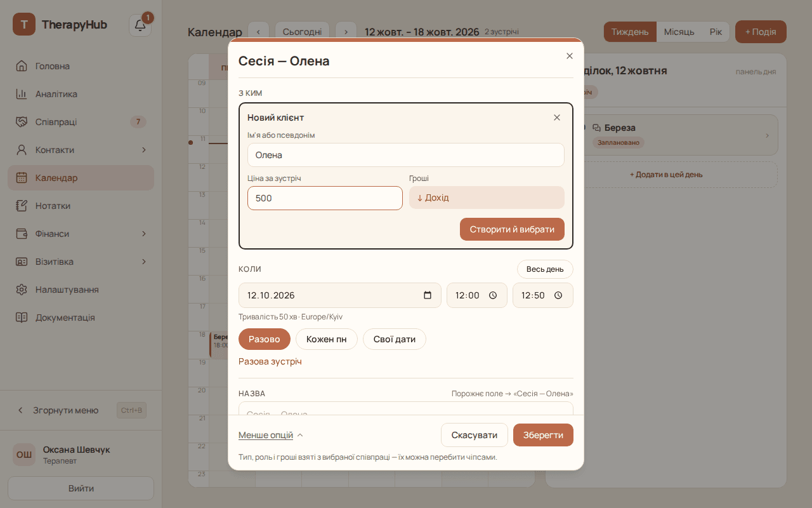Click Створити й вибрати button

click(512, 229)
